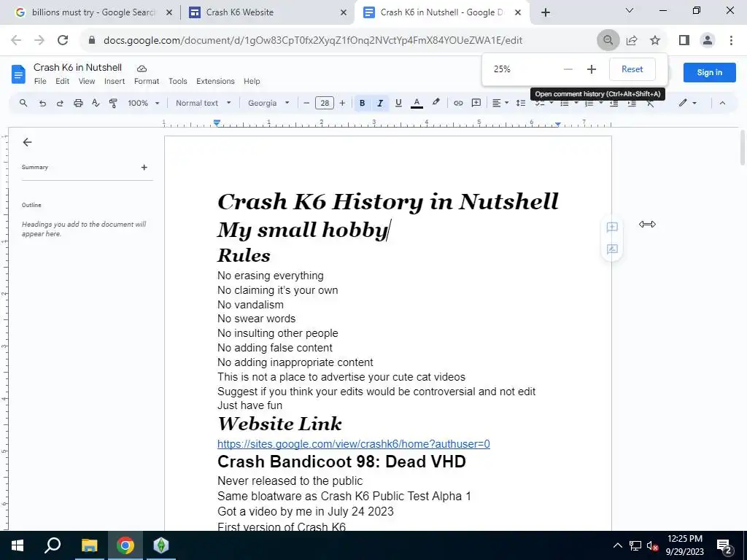Check document cloud save status icon
The height and width of the screenshot is (560, 747).
coord(142,68)
